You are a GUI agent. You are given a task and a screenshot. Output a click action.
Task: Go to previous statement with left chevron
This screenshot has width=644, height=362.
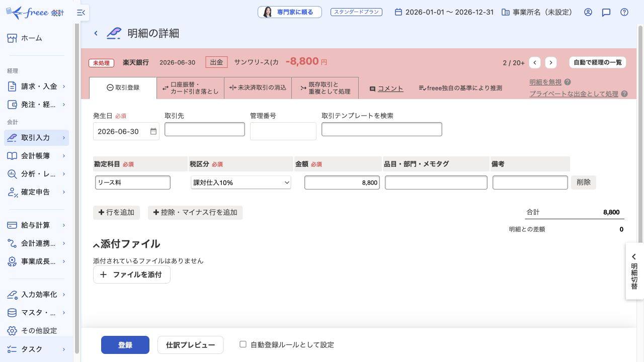tap(535, 62)
